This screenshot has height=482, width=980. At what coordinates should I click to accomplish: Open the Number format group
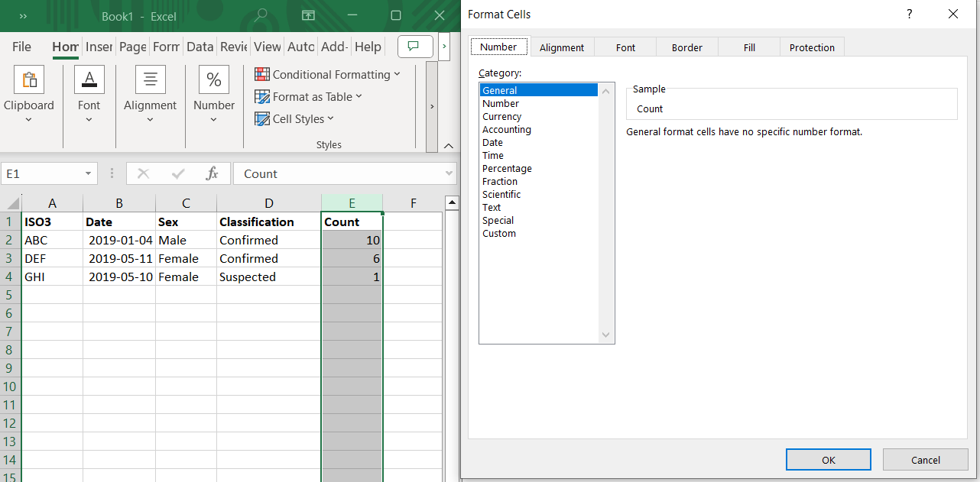click(213, 95)
